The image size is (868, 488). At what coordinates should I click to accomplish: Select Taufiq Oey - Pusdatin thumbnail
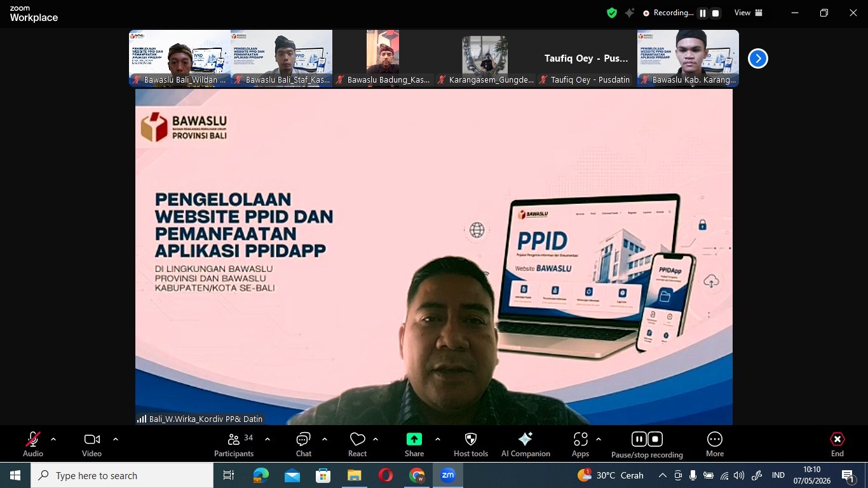587,58
